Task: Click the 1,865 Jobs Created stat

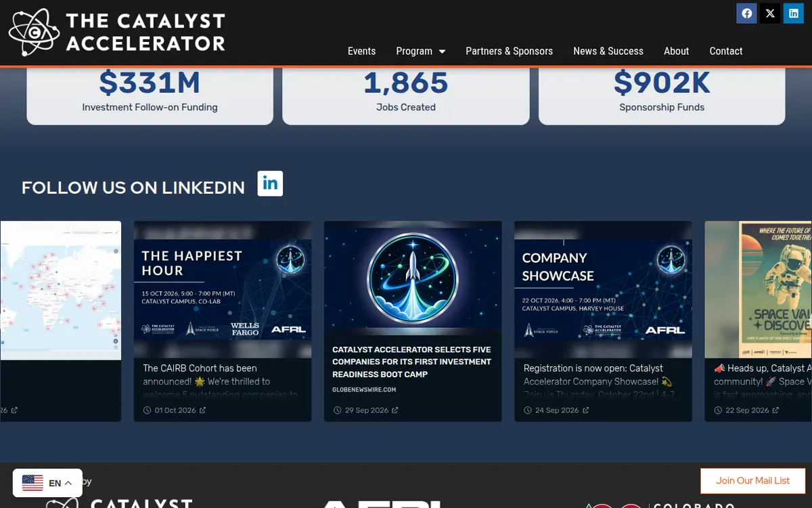Action: 406,95
